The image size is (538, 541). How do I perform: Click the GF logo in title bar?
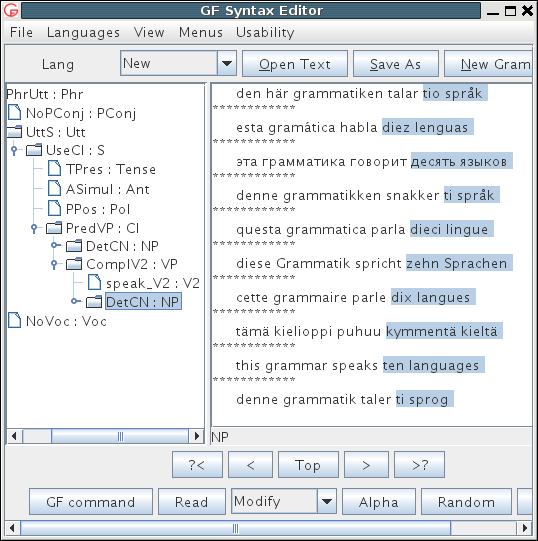pos(11,10)
